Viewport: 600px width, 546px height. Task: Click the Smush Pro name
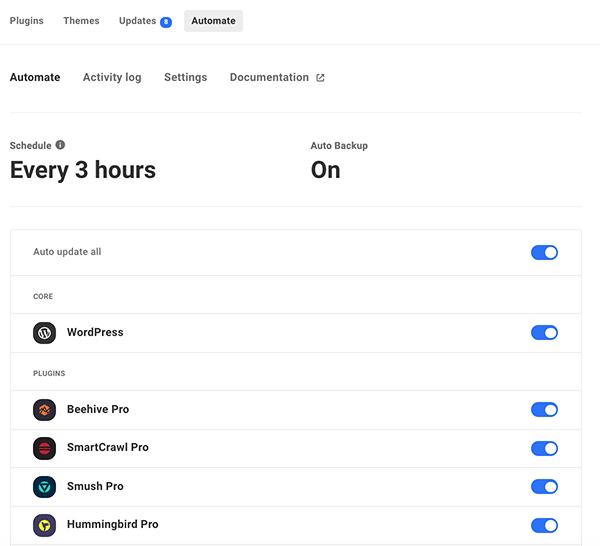click(x=95, y=486)
